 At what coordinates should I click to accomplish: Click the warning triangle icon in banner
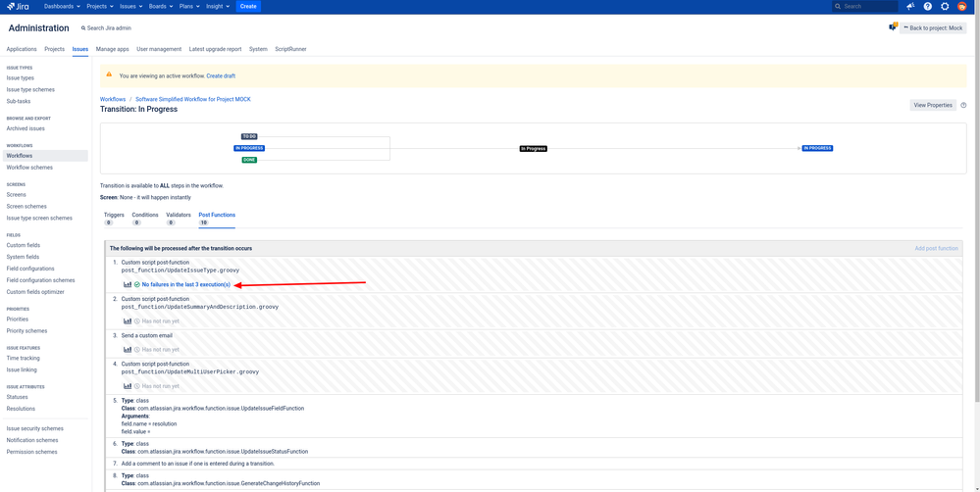tap(109, 75)
